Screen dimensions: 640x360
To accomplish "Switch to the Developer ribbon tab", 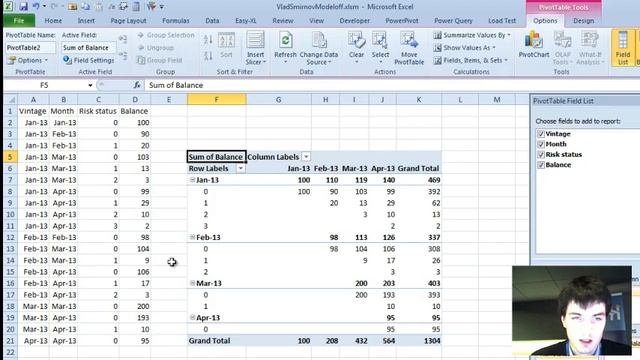I will (x=354, y=20).
